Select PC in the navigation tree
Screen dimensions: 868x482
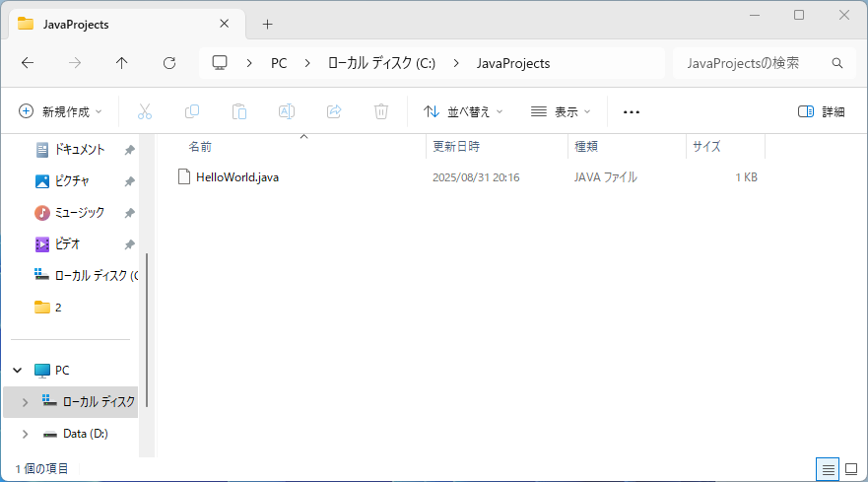pos(62,370)
